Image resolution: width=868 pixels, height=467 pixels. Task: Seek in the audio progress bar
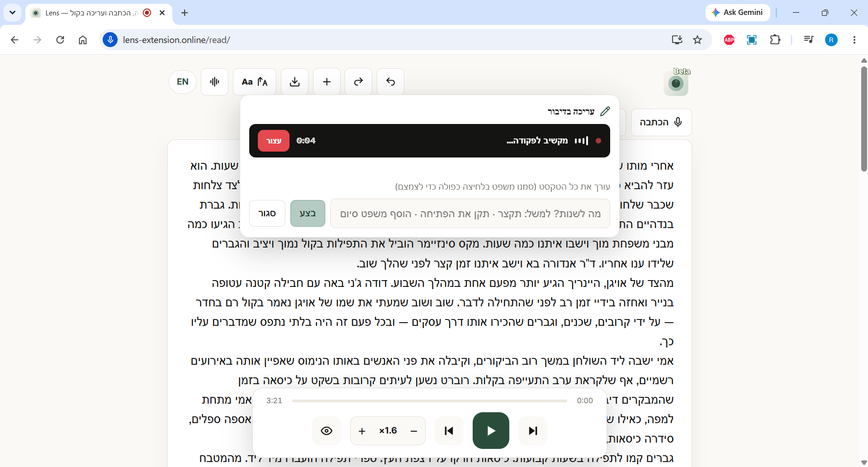click(x=430, y=400)
